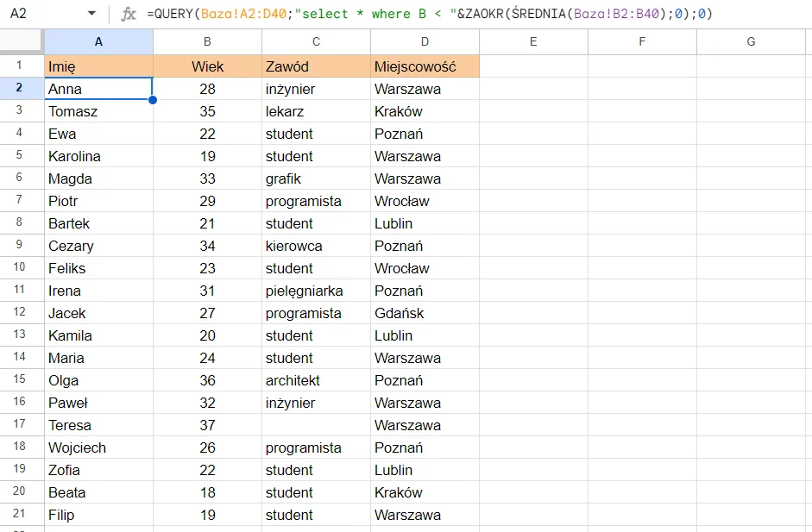Image resolution: width=812 pixels, height=532 pixels.
Task: Click the empty Zawód cell in Teresa's row
Action: click(316, 425)
